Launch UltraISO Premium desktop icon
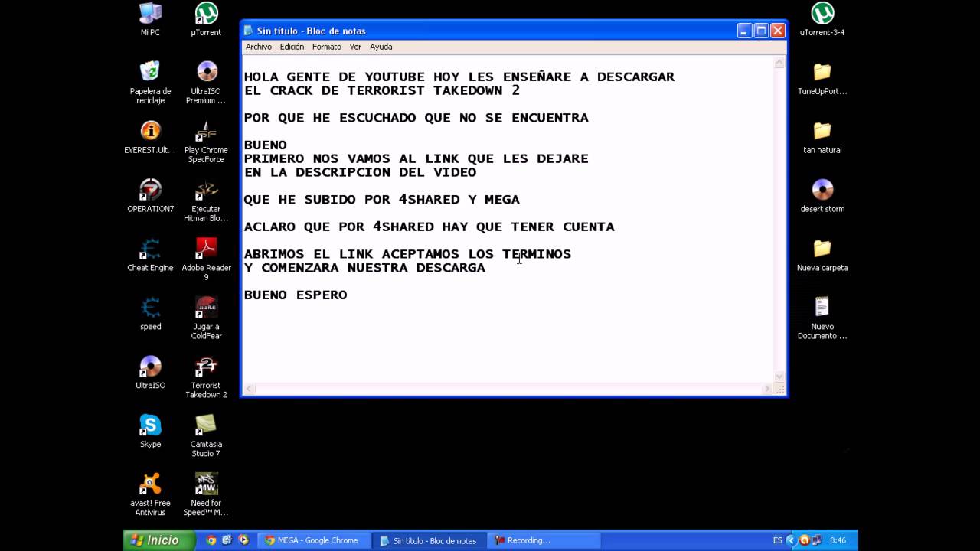 click(206, 82)
